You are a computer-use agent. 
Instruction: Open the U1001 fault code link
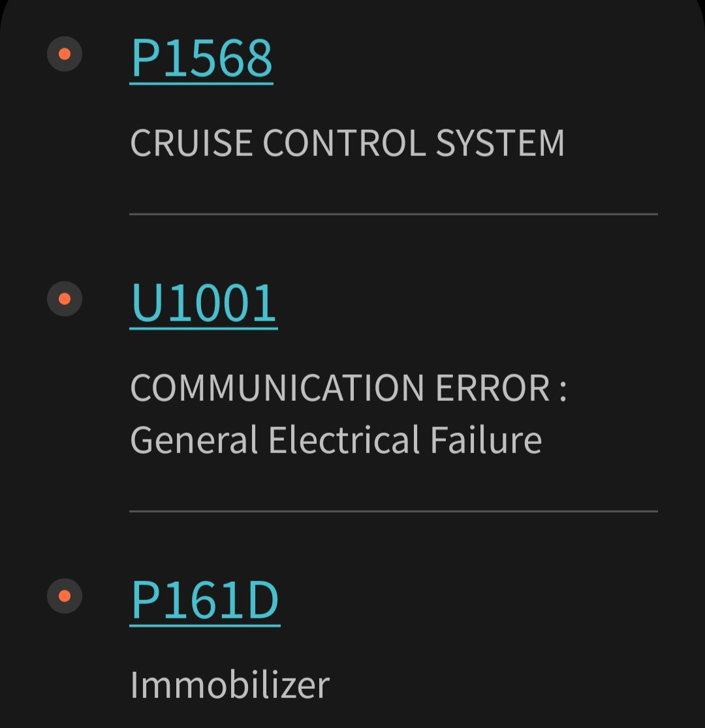[x=204, y=304]
